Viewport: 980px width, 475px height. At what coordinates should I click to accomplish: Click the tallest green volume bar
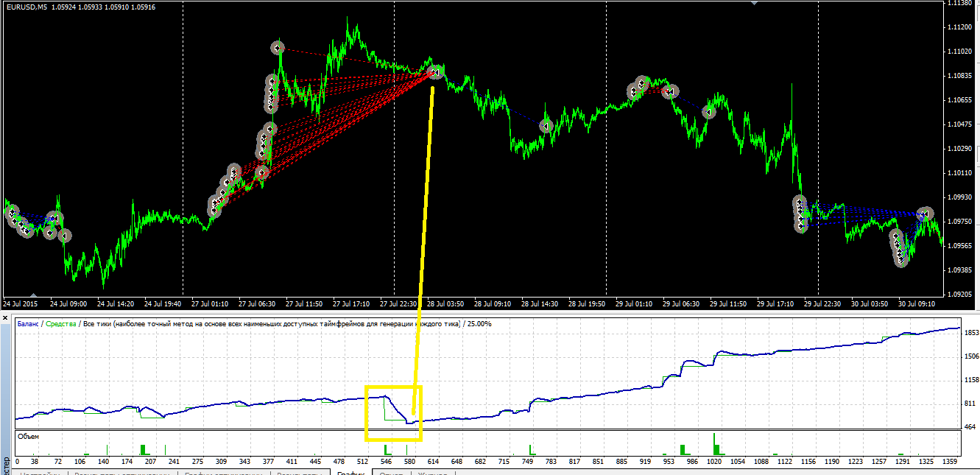pos(714,443)
